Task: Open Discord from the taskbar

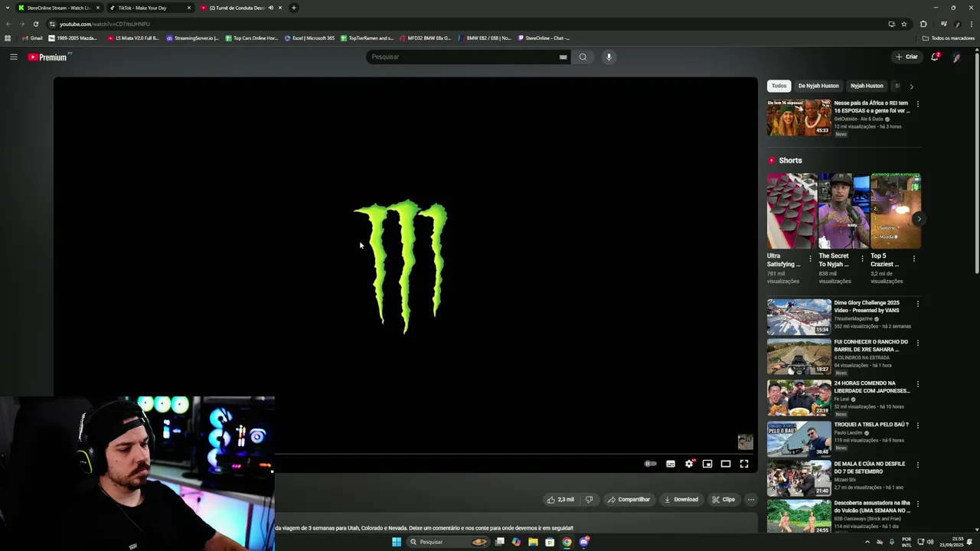Action: 584,542
